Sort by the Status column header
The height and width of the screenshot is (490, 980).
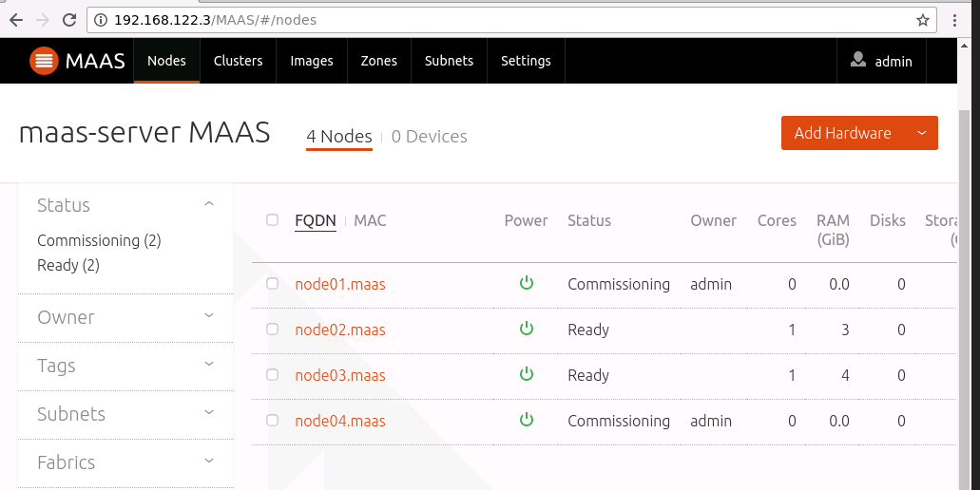click(588, 220)
